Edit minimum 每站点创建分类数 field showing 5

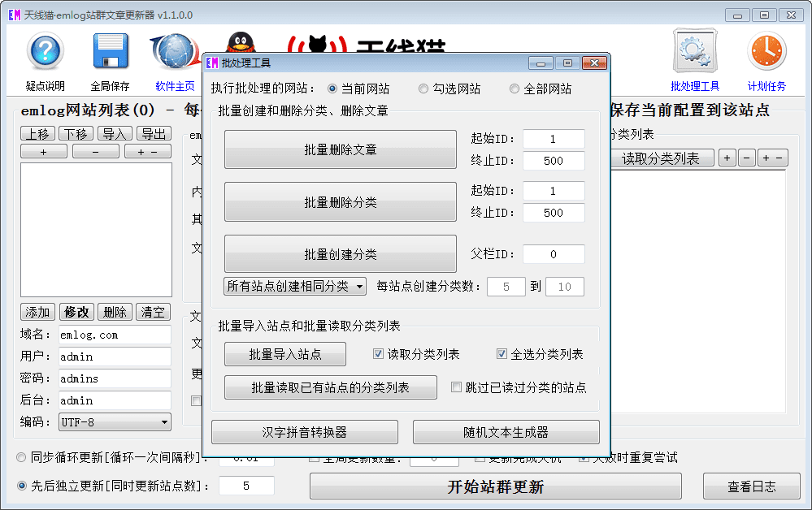pos(506,287)
